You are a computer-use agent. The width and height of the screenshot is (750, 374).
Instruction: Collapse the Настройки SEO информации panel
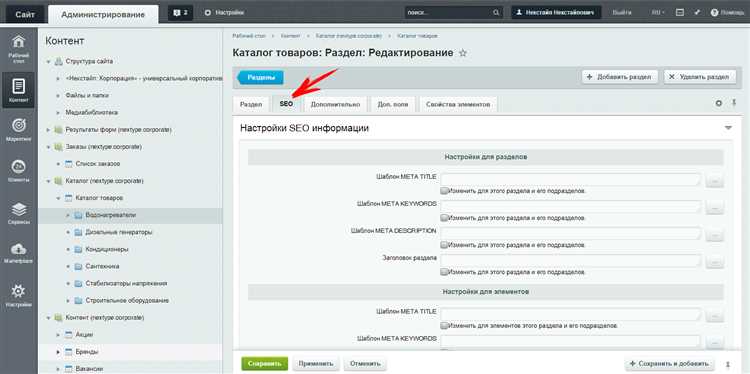point(728,128)
